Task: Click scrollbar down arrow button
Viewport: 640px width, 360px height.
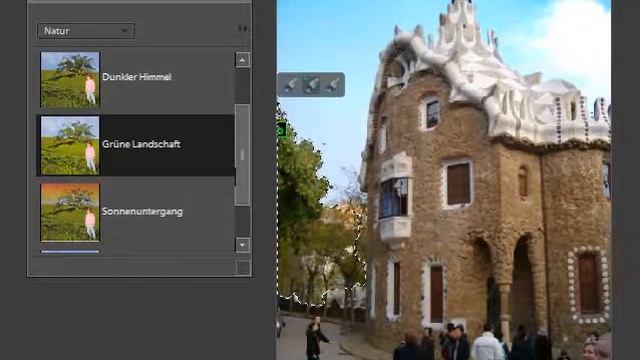Action: (x=242, y=245)
